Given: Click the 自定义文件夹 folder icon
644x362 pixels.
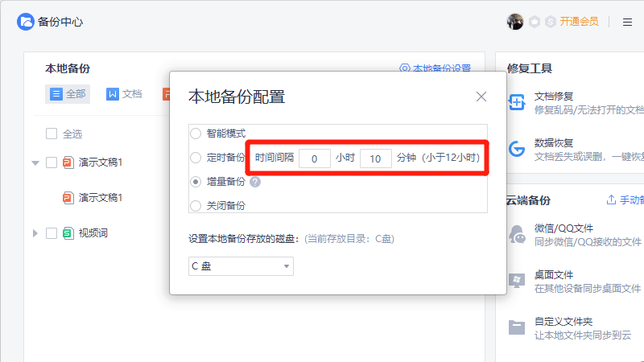Looking at the screenshot, I should tap(517, 327).
